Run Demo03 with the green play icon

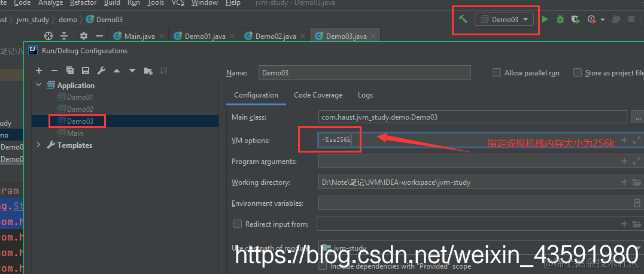pos(545,19)
